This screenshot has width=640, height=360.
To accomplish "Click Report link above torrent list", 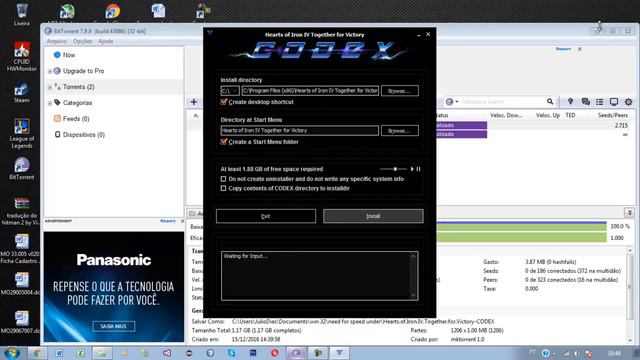I will pos(563,49).
